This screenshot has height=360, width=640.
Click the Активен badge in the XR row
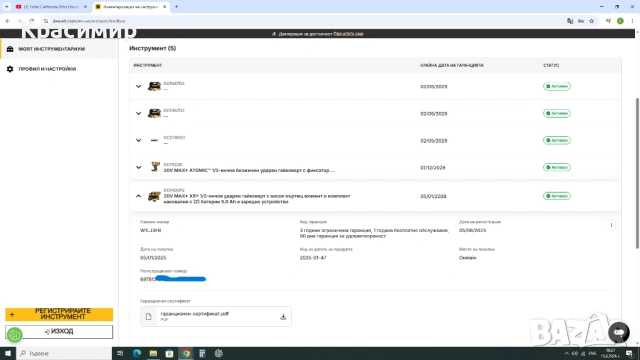557,196
